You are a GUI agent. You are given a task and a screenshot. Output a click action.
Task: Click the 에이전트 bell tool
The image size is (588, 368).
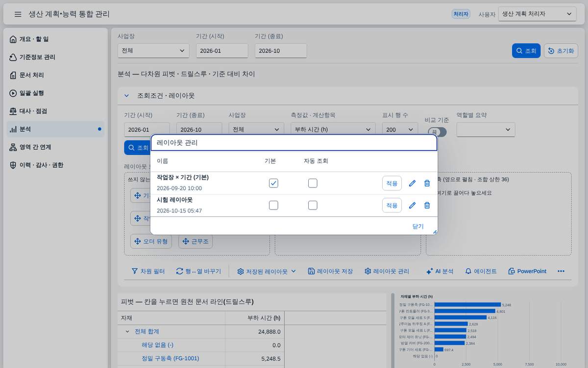(481, 271)
